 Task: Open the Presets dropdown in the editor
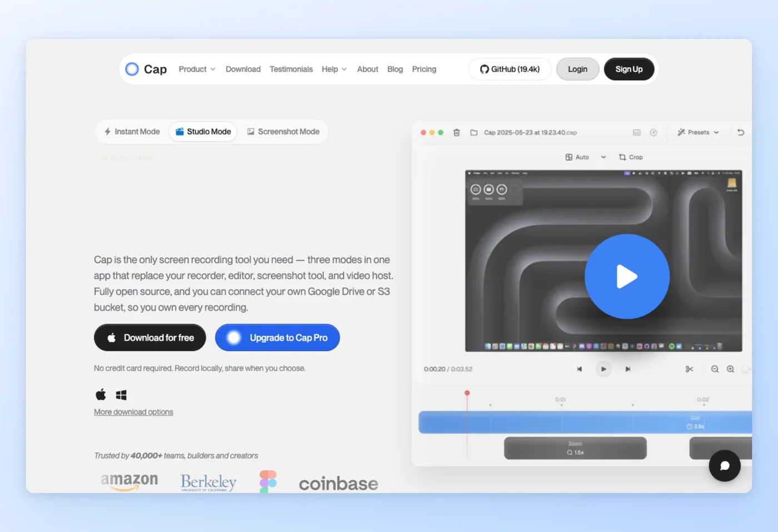pos(698,132)
